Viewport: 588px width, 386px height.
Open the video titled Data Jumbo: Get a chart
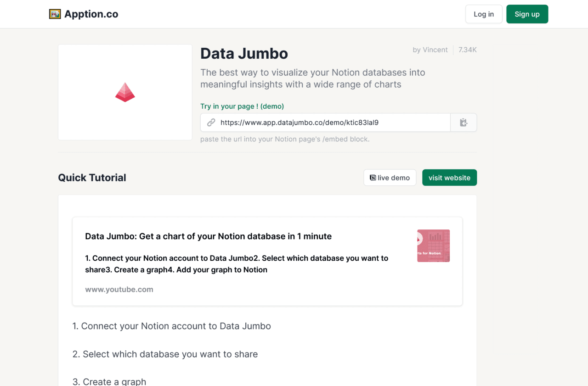(x=208, y=236)
